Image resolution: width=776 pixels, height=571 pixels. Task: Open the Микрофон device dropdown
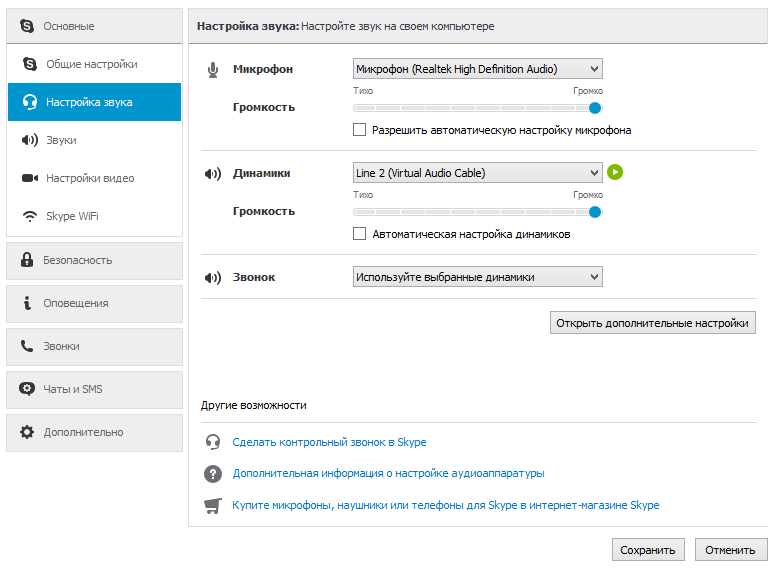tap(478, 69)
